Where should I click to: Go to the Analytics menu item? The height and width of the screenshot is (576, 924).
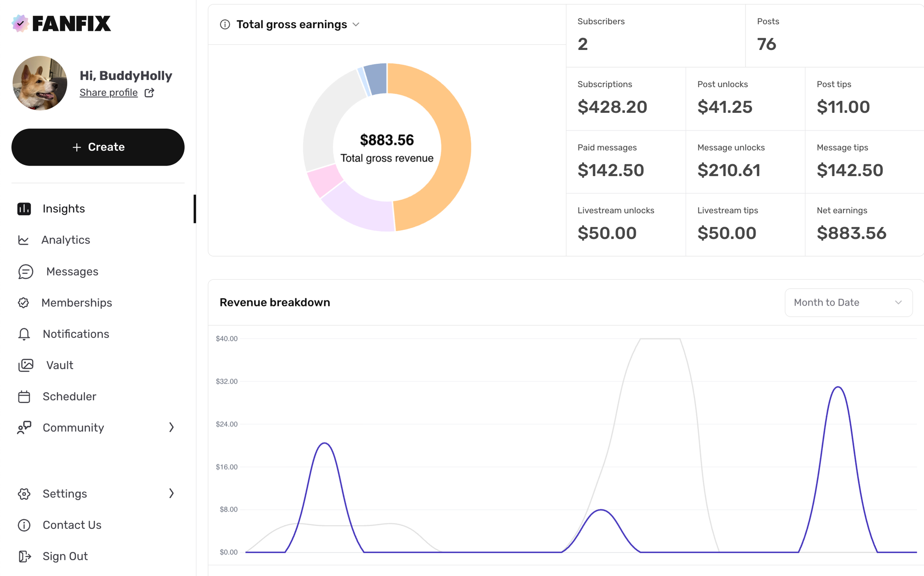[66, 240]
